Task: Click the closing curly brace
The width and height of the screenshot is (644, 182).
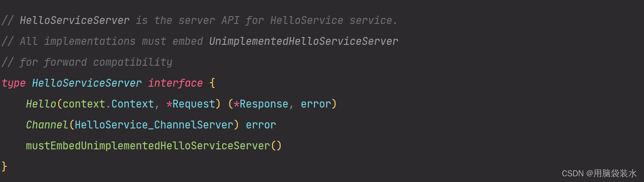Action: tap(4, 166)
